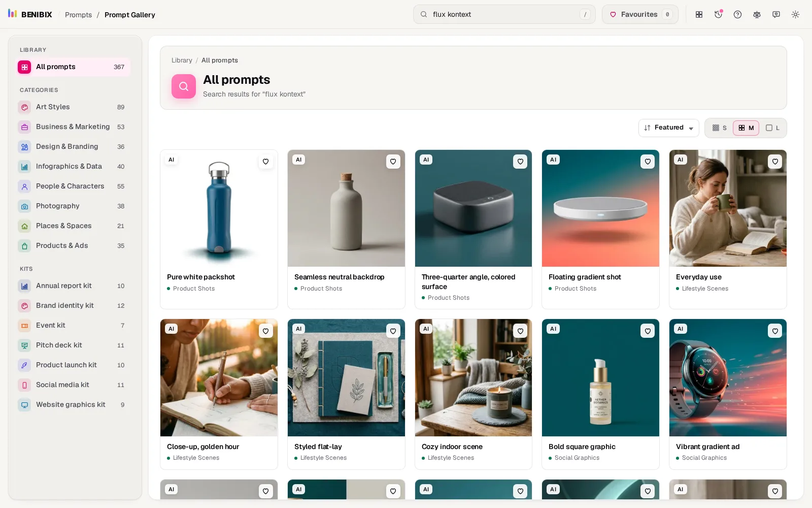The image size is (812, 508).
Task: Open the Three-quarter angle, colored surface thumbnail
Action: tap(473, 208)
